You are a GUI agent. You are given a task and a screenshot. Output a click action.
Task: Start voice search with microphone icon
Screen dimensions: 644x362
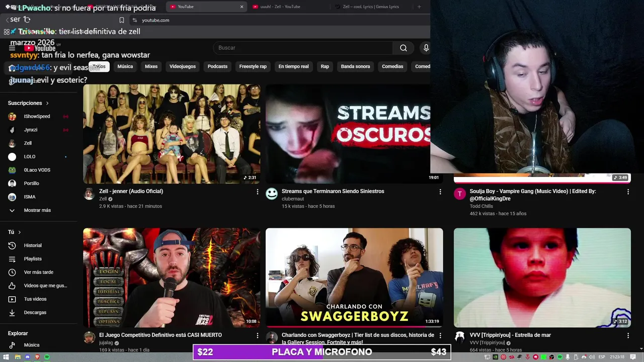[426, 48]
